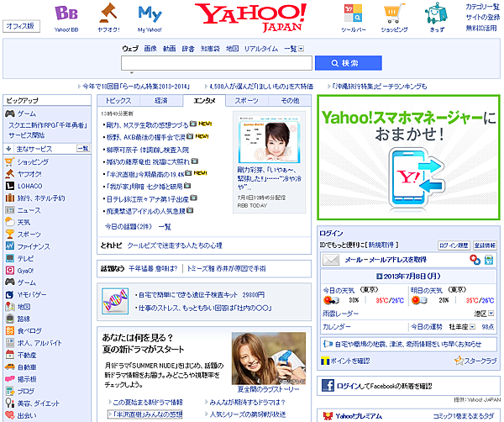Screen dimensions: 504x422
Task: Open メールアドレスを取得 link
Action: 398,260
